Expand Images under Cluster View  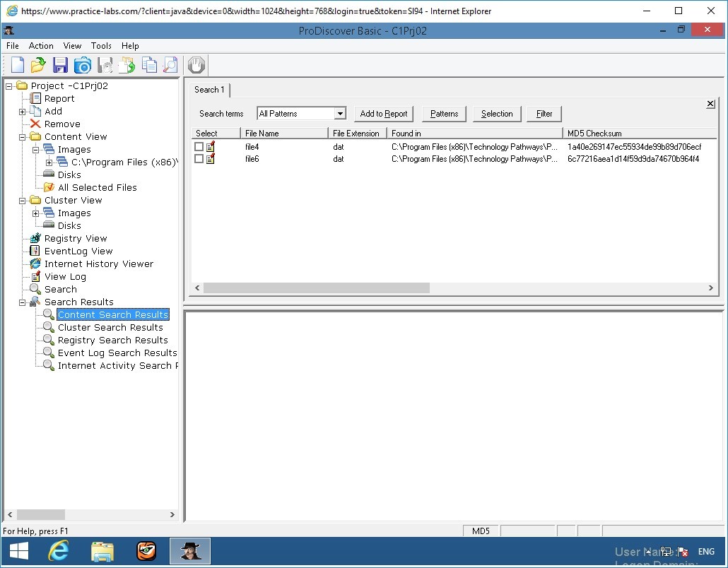pos(36,213)
